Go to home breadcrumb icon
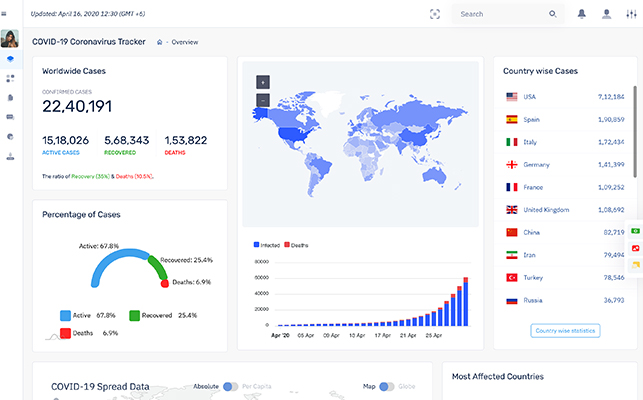The width and height of the screenshot is (643, 400). click(160, 42)
